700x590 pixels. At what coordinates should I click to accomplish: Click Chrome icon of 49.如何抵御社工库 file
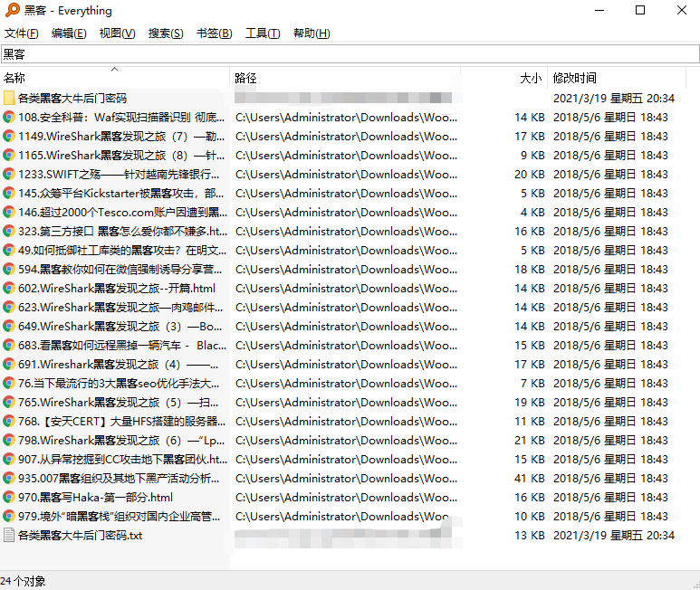[8, 250]
